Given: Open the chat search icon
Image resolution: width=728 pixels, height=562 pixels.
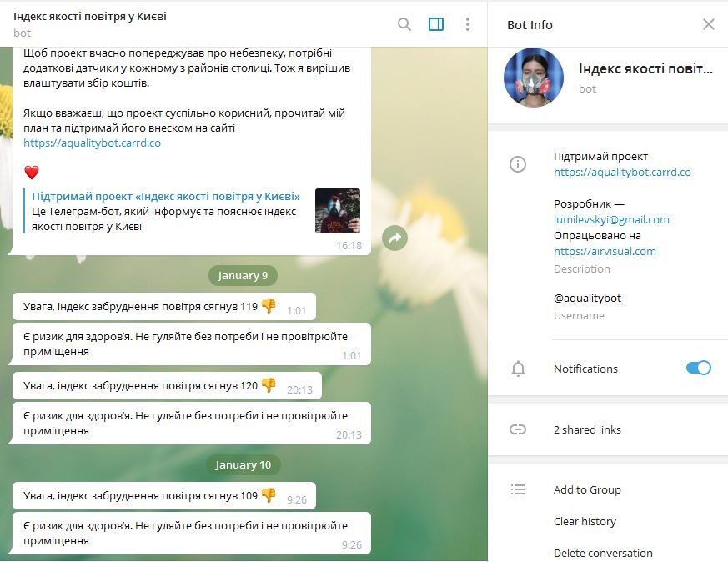Looking at the screenshot, I should pyautogui.click(x=404, y=24).
